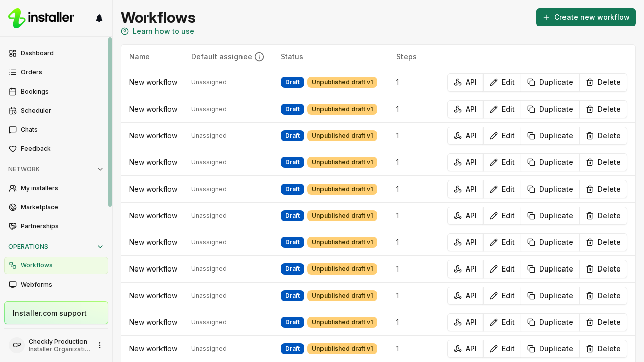Open Partnerships in the sidebar

tap(56, 226)
